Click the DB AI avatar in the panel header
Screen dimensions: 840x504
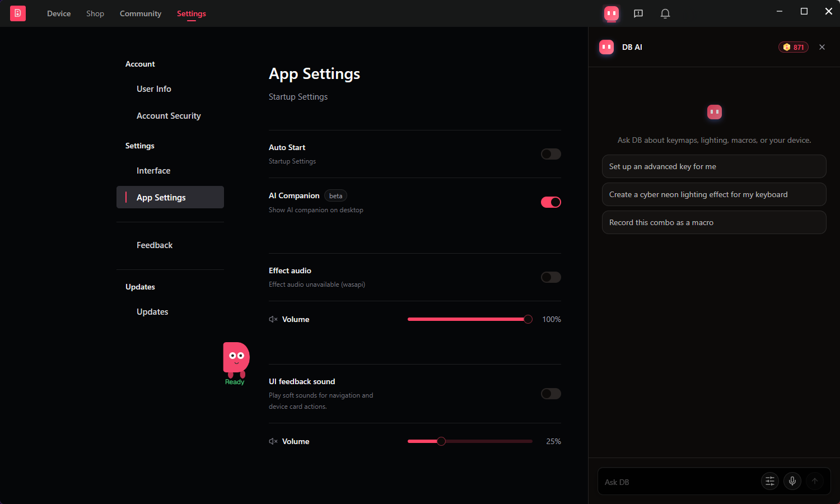(x=606, y=47)
